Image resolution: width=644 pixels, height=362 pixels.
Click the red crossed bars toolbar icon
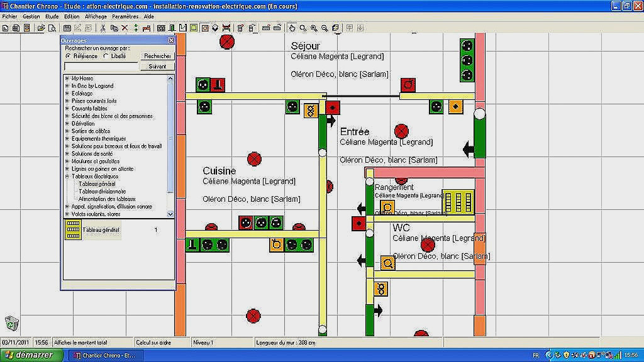coord(226,28)
